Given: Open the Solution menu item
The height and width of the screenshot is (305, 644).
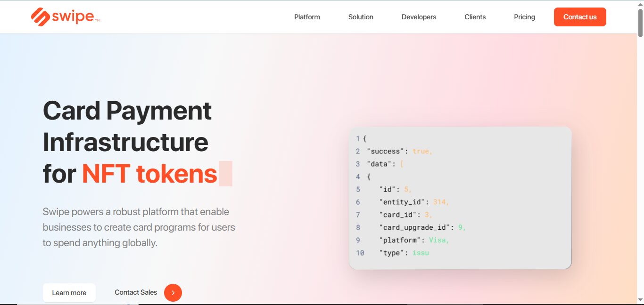Looking at the screenshot, I should coord(361,17).
